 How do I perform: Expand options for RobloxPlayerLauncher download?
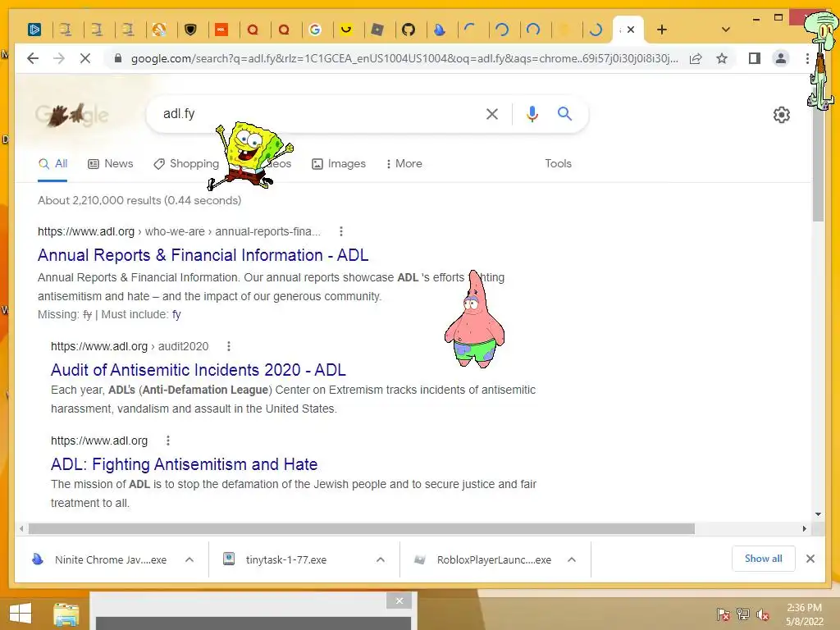(x=572, y=559)
